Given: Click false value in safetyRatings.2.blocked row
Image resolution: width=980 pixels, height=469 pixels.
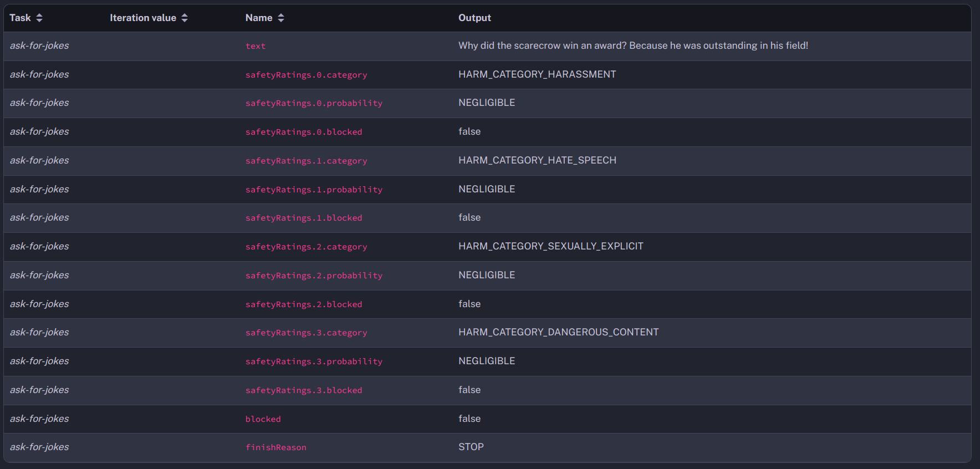Looking at the screenshot, I should coord(469,304).
